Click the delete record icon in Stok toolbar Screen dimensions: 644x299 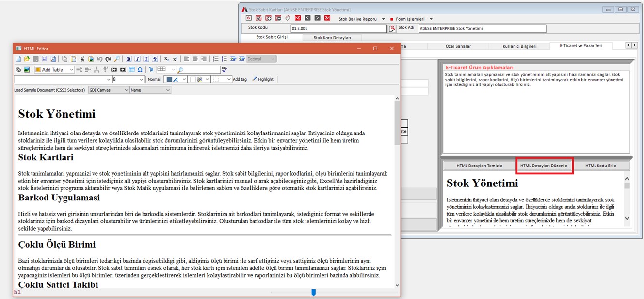pyautogui.click(x=278, y=18)
